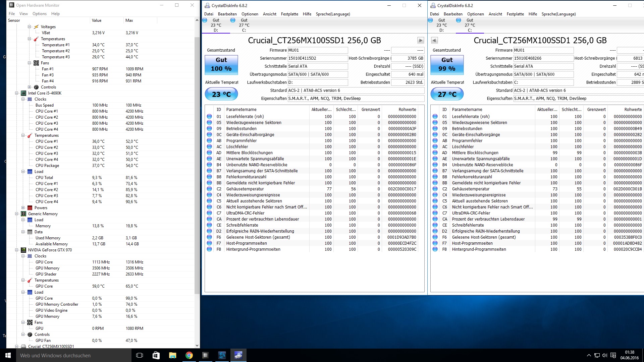
Task: Click previous disk arrow in right CrystalDiskInfo
Action: pos(434,41)
